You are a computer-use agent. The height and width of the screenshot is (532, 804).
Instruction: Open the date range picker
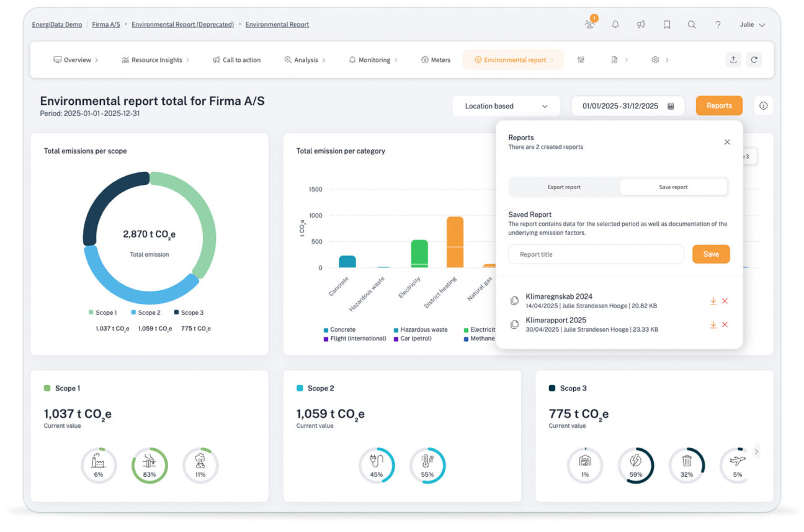pos(627,106)
